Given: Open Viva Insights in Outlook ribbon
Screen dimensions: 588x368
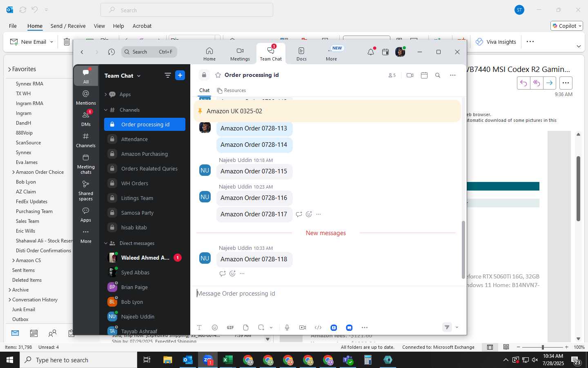Looking at the screenshot, I should [496, 42].
